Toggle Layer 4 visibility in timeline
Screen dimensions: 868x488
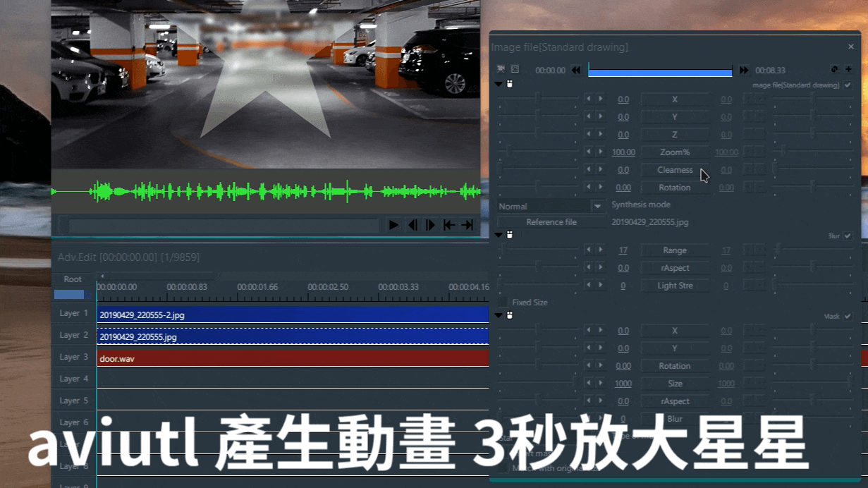tap(73, 379)
